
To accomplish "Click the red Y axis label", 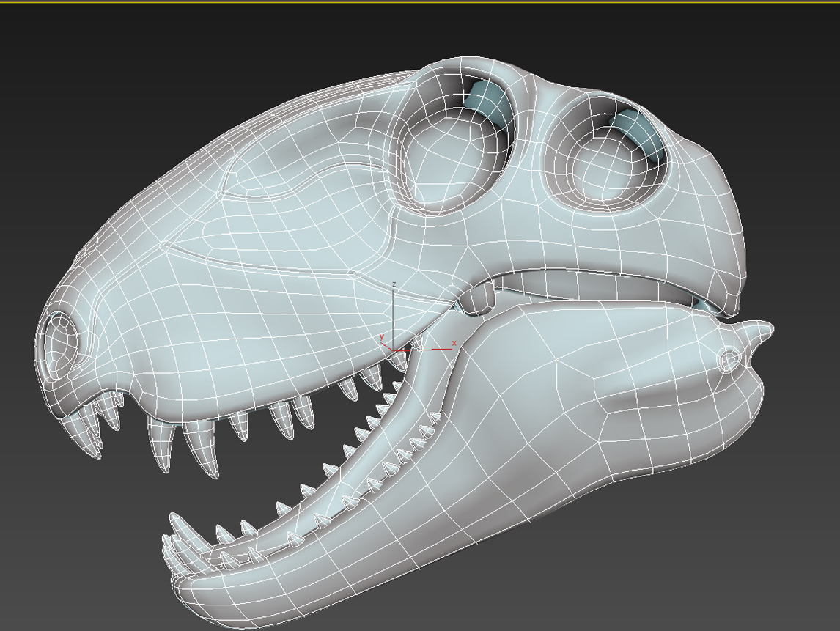I will (382, 337).
